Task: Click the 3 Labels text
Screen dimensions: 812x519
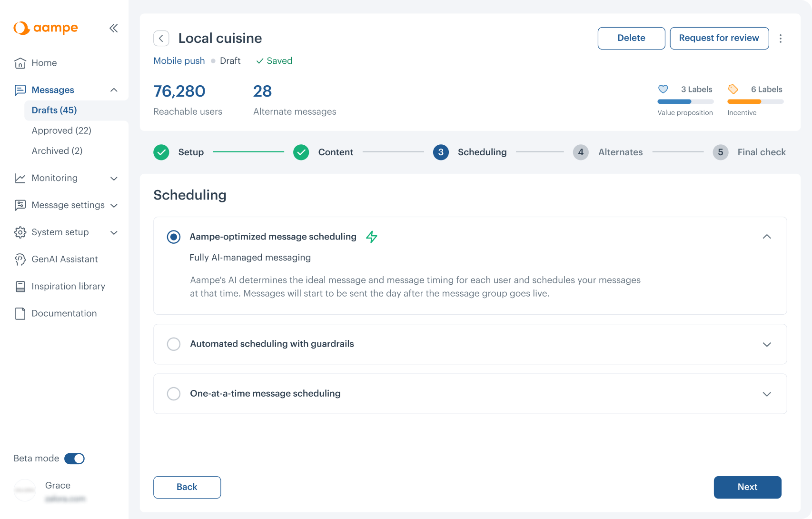Action: pyautogui.click(x=696, y=90)
